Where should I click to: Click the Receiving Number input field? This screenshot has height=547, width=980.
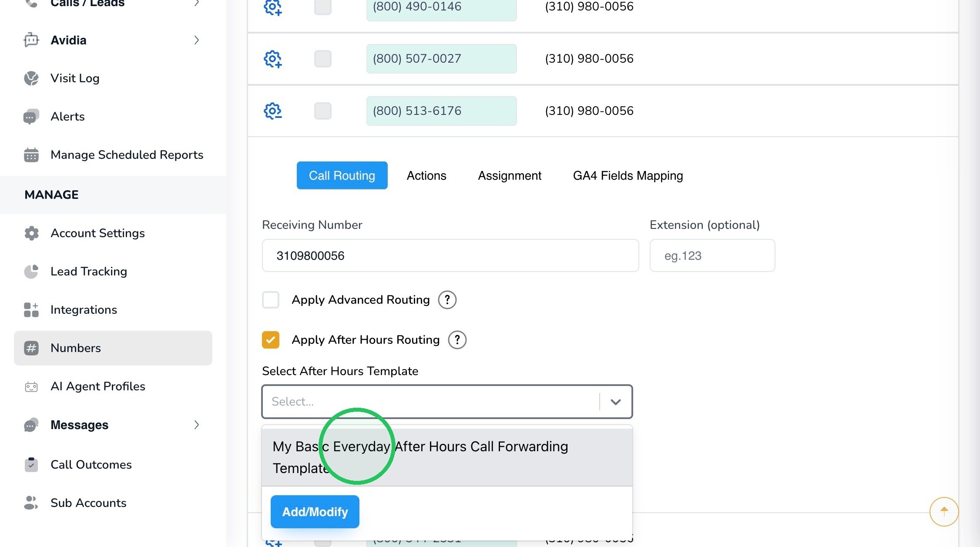(450, 255)
